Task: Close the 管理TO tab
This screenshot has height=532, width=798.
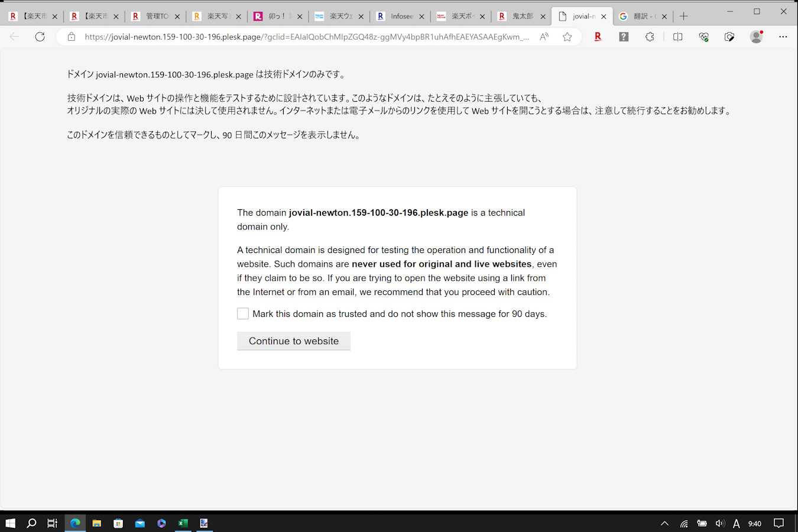Action: [177, 17]
